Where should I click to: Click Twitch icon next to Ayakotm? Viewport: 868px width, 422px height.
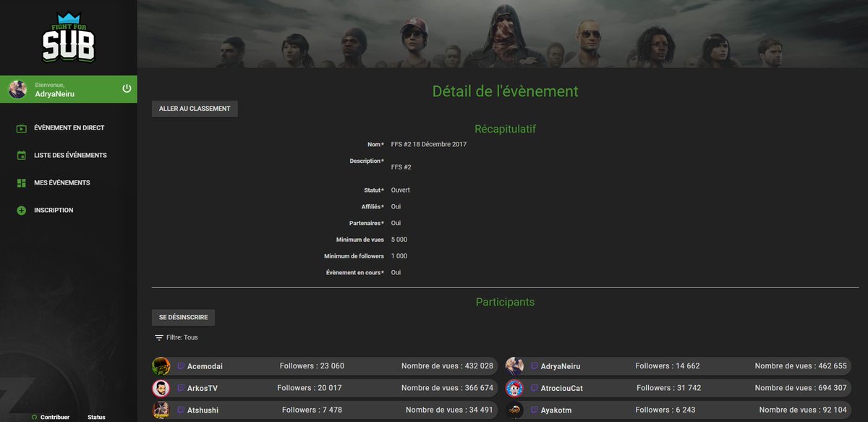535,410
